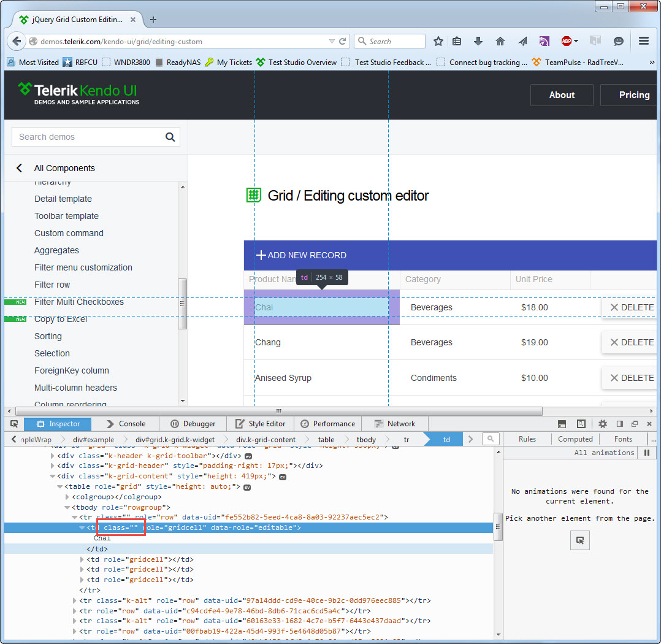Click the browser home icon
This screenshot has width=661, height=644.
click(x=500, y=41)
